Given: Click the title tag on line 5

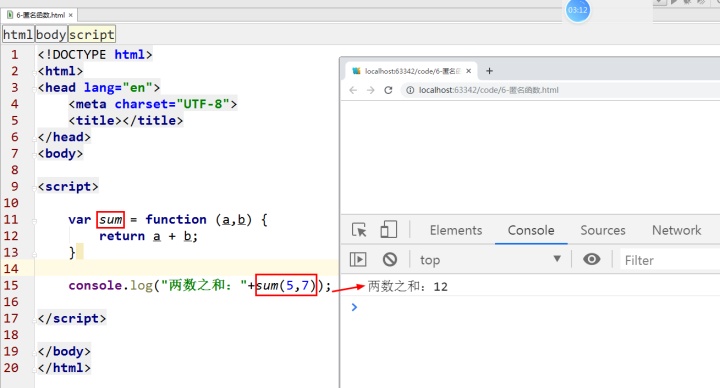Looking at the screenshot, I should pyautogui.click(x=126, y=121).
